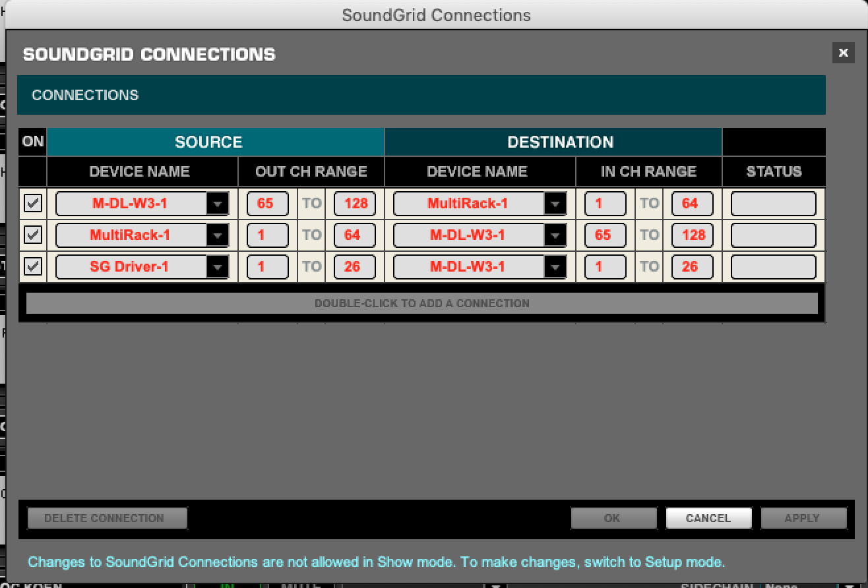The image size is (868, 588).
Task: Click the Show mode warning message text
Action: click(376, 562)
